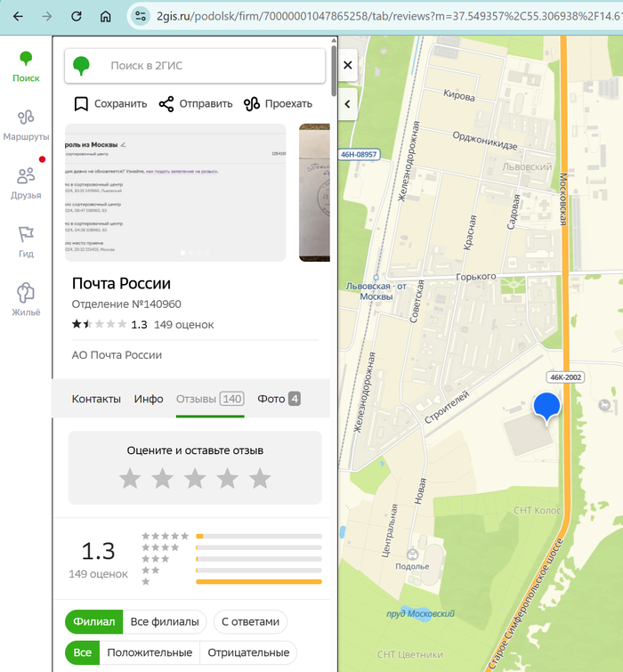Rate with the fourth star
The image size is (623, 672).
(228, 478)
